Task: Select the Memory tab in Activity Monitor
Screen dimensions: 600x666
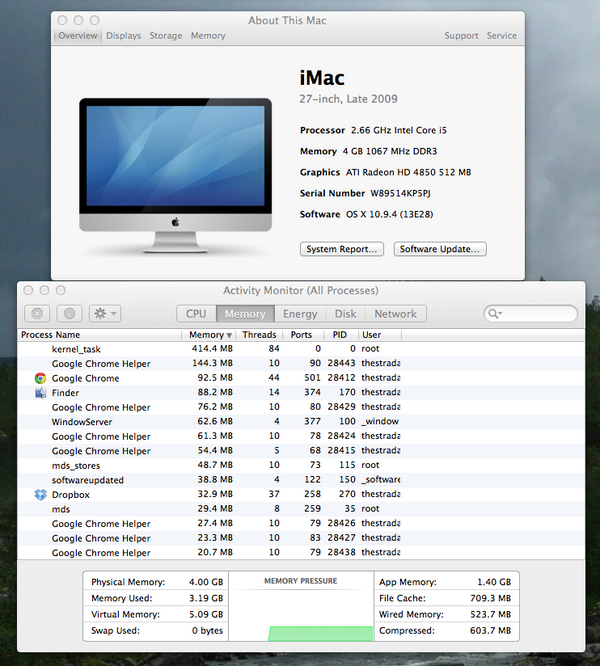Action: tap(245, 314)
